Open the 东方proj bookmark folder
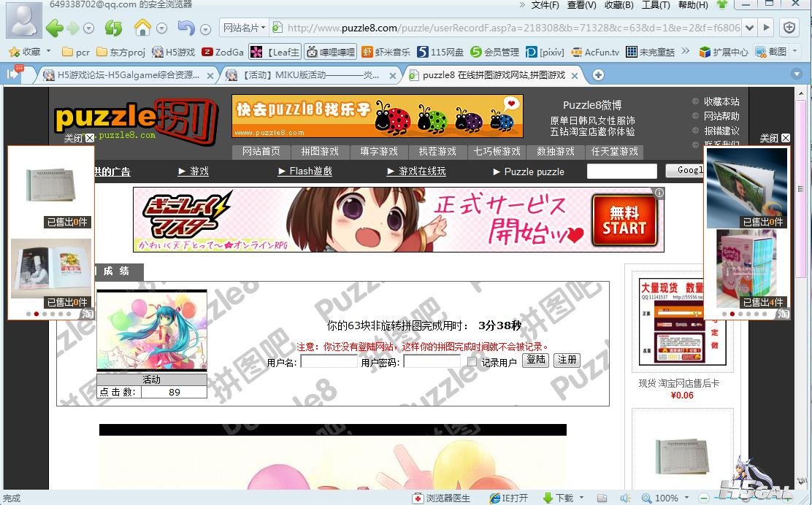812x505 pixels. click(120, 52)
